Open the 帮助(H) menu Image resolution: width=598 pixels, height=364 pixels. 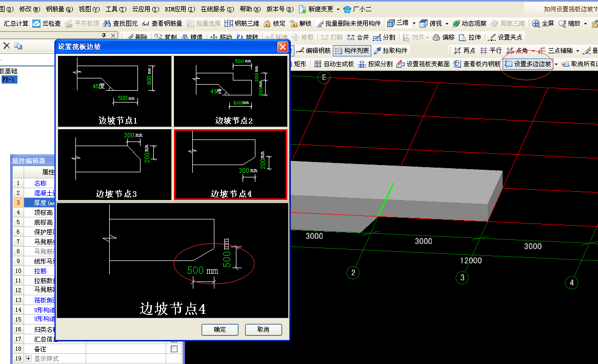tap(250, 9)
